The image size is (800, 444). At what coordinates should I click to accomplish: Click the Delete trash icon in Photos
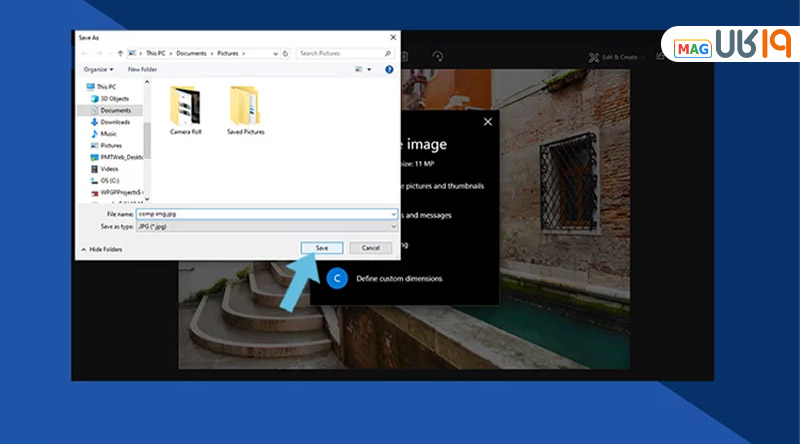pyautogui.click(x=404, y=57)
